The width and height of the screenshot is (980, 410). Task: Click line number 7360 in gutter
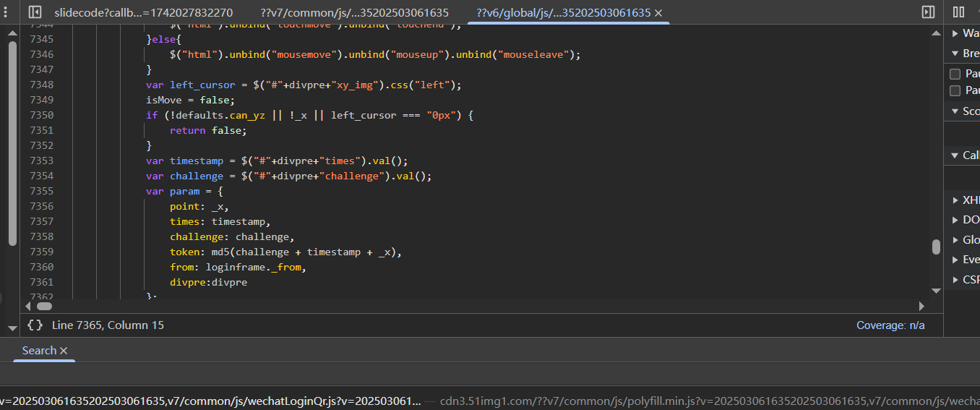click(41, 267)
